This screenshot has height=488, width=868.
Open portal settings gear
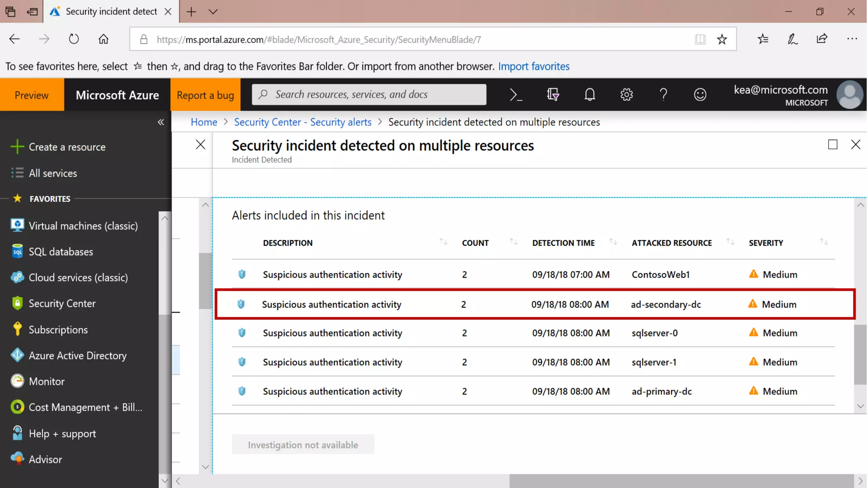(626, 94)
